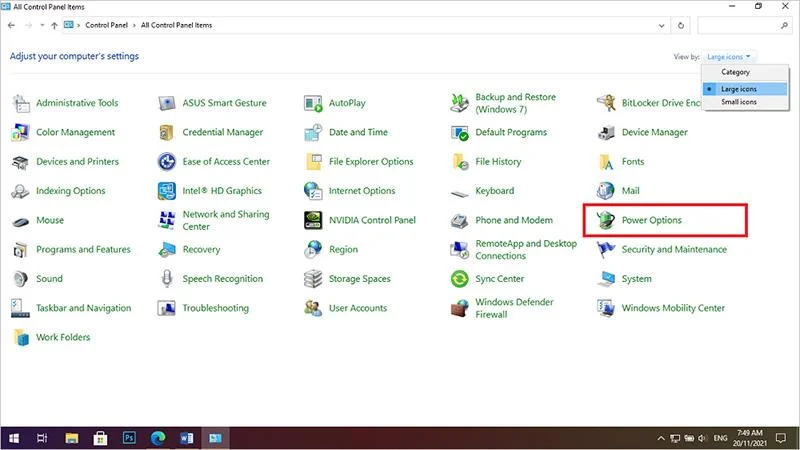Image resolution: width=800 pixels, height=450 pixels.
Task: Open the Troubleshooting link
Action: tap(215, 308)
